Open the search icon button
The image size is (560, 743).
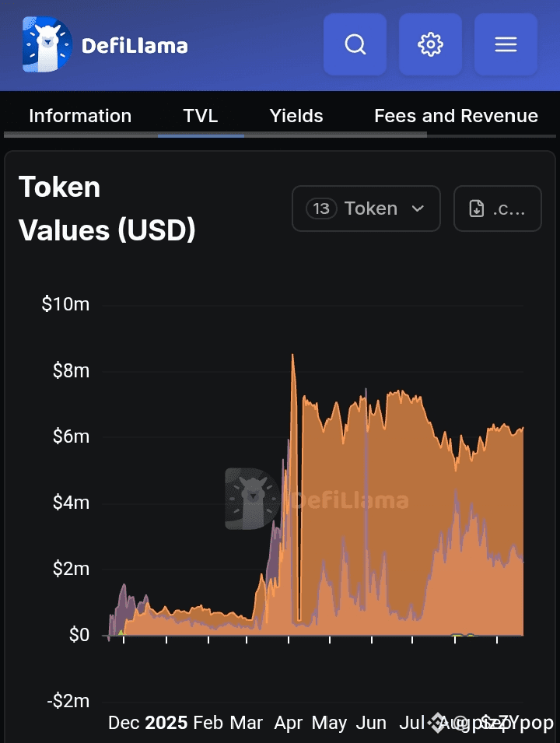[x=355, y=45]
